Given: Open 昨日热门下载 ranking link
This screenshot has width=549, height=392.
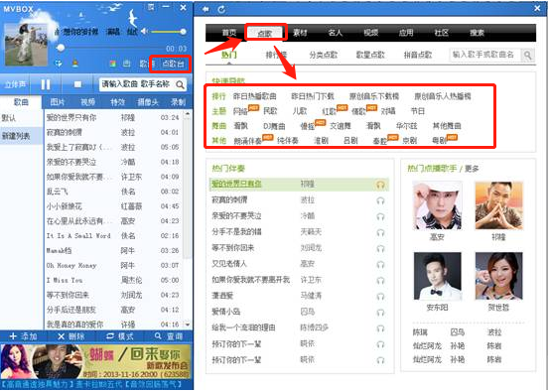Looking at the screenshot, I should coord(313,96).
